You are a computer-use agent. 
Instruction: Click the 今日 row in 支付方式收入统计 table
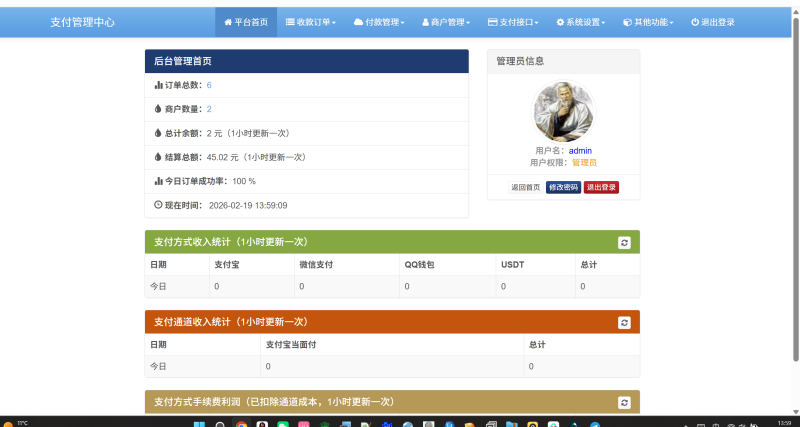(392, 287)
